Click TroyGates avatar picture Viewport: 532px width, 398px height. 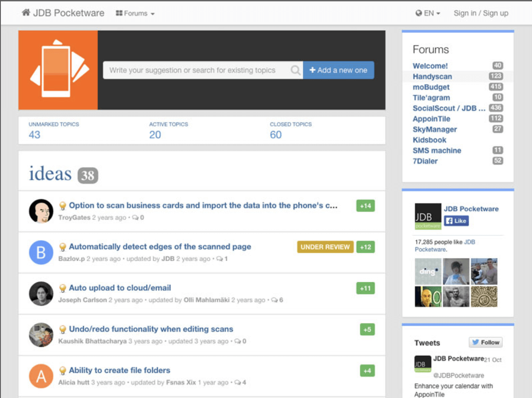click(41, 211)
